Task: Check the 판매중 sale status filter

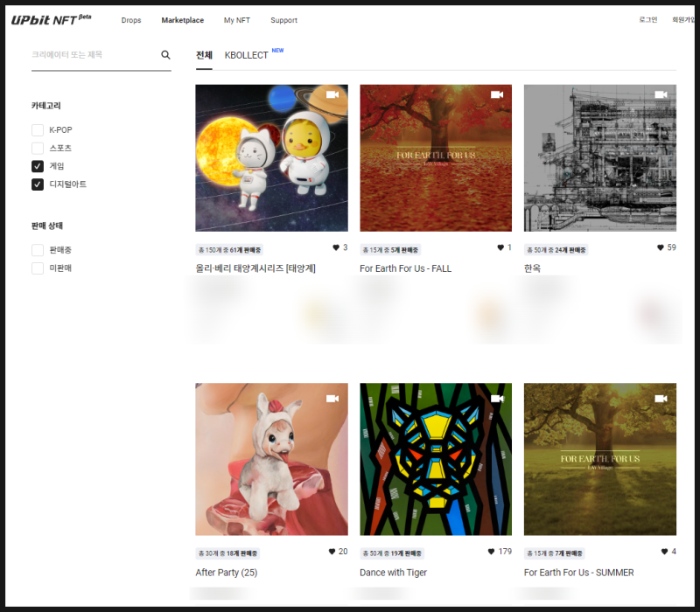Action: (x=38, y=250)
